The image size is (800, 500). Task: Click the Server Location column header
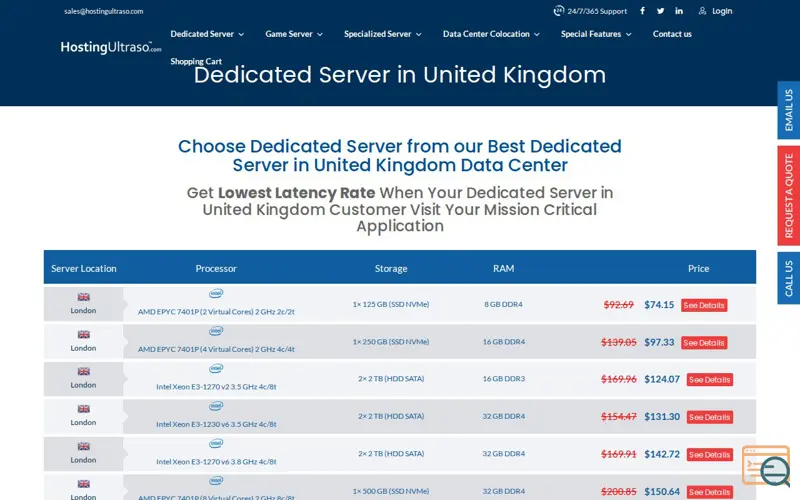(x=84, y=268)
